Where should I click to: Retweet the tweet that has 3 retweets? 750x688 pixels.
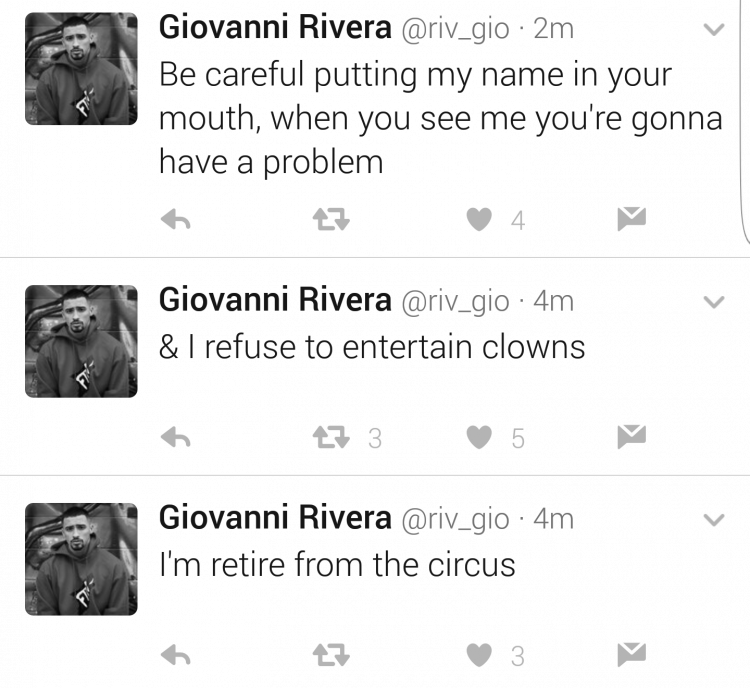tap(331, 437)
